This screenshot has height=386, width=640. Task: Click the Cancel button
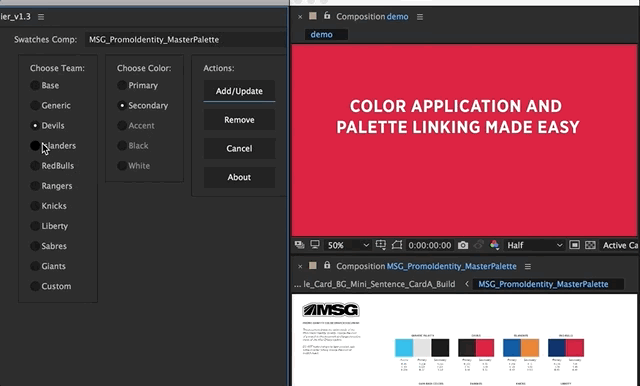[x=239, y=148]
